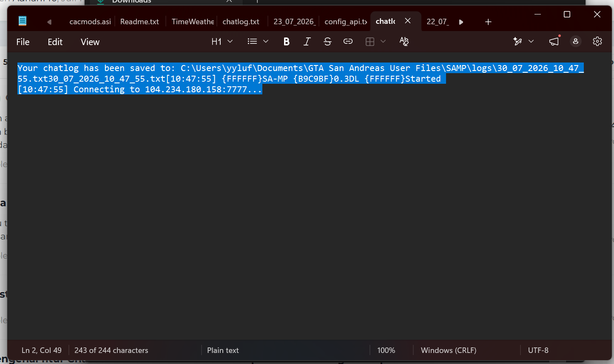Open the View menu
Screen dimensions: 614x364
click(x=90, y=42)
